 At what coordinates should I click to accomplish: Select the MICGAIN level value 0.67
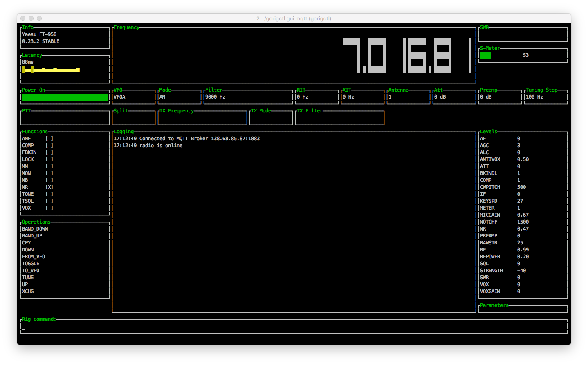523,215
